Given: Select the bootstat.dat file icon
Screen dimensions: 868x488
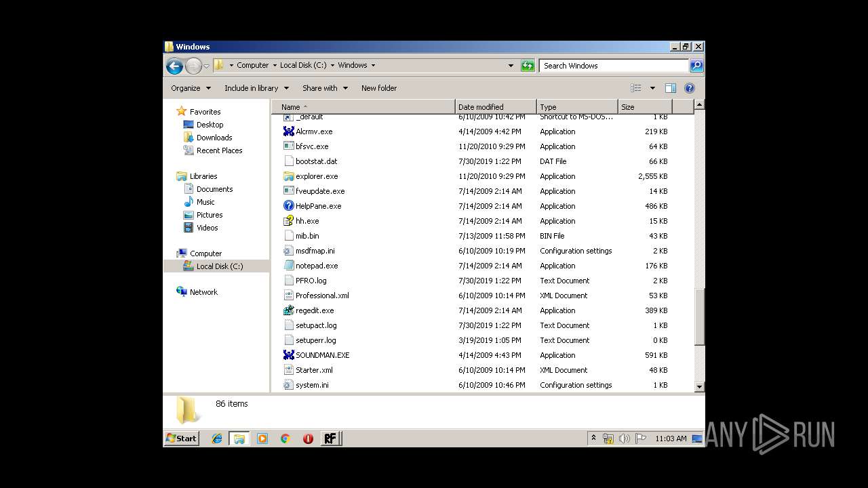Looking at the screenshot, I should point(289,161).
